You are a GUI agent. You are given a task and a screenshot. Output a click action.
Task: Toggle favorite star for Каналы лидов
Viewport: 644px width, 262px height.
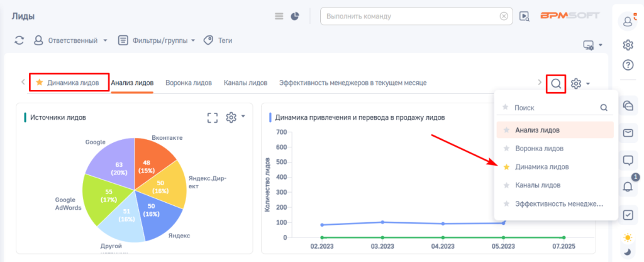tap(506, 185)
